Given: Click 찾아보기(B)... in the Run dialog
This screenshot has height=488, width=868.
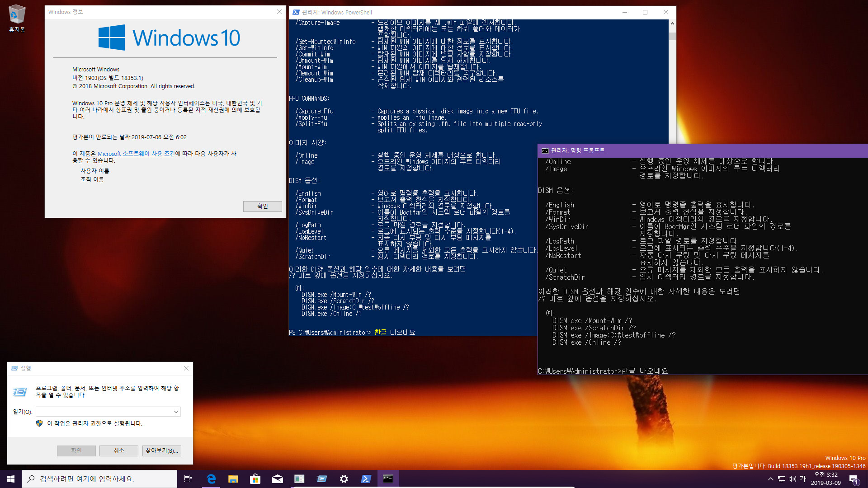Looking at the screenshot, I should (x=162, y=450).
